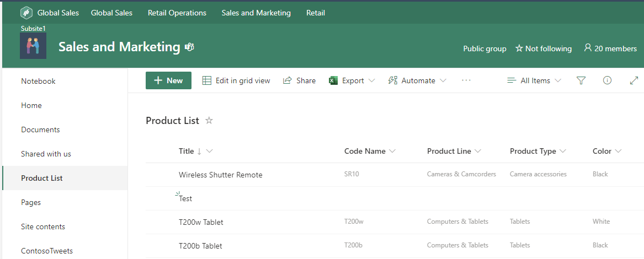Click the Teams icon beside site title

[189, 47]
